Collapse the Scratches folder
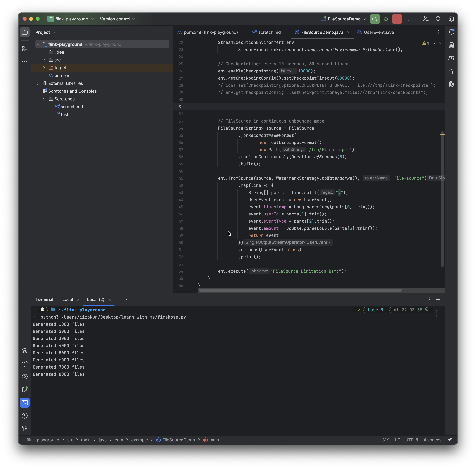Image resolution: width=476 pixels, height=469 pixels. coord(44,99)
